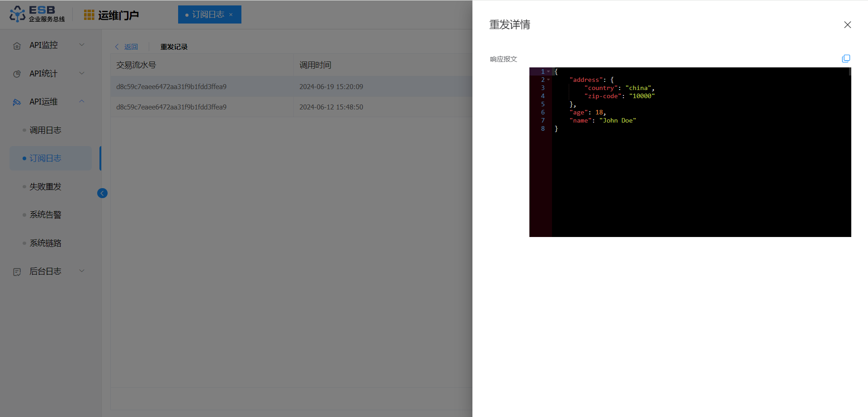Click the API监控 sidebar icon
This screenshot has height=417, width=868.
(17, 46)
